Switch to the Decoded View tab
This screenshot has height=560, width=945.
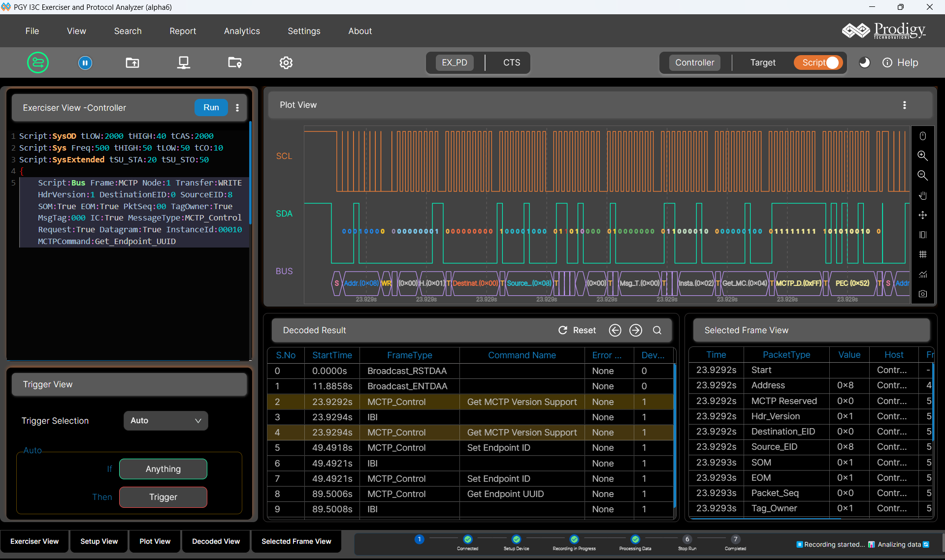(x=216, y=541)
